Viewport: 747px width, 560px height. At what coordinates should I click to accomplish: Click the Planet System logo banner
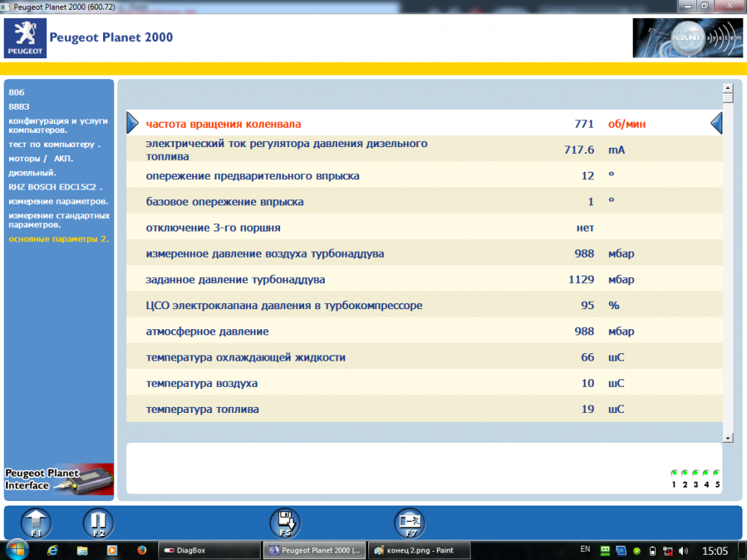click(x=686, y=38)
